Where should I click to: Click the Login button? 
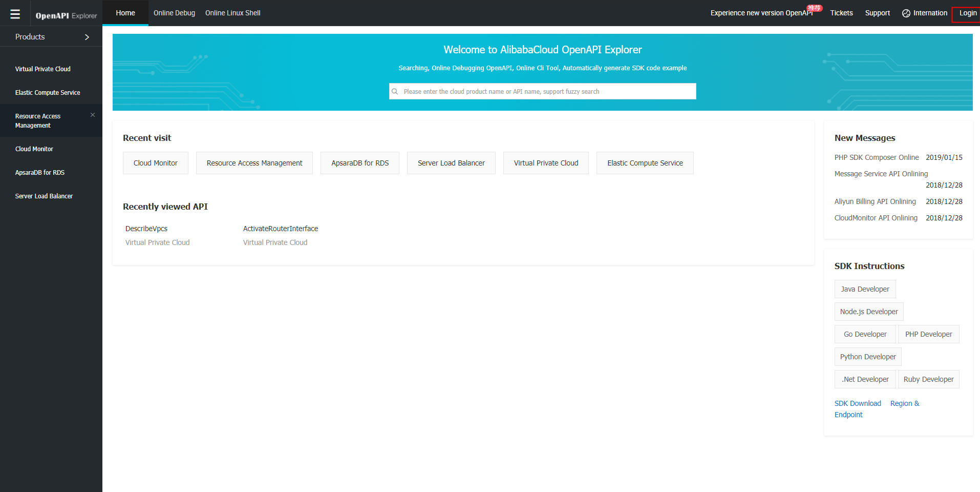[968, 13]
